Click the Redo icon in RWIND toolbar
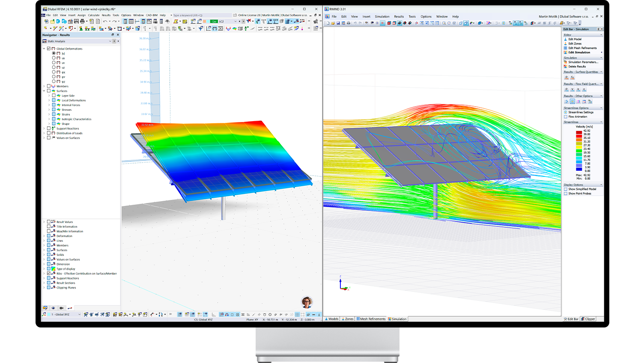The height and width of the screenshot is (363, 644). (360, 23)
